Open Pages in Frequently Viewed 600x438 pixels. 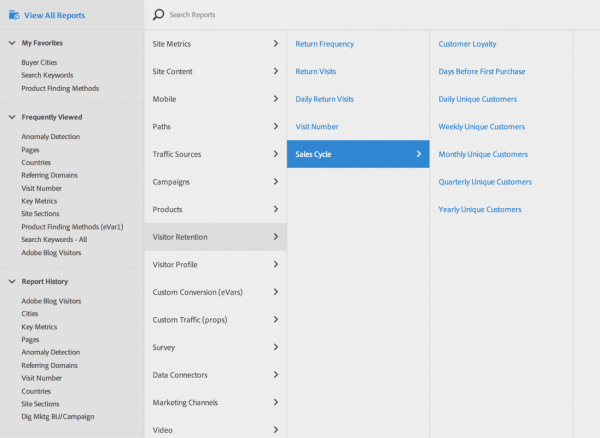click(30, 150)
